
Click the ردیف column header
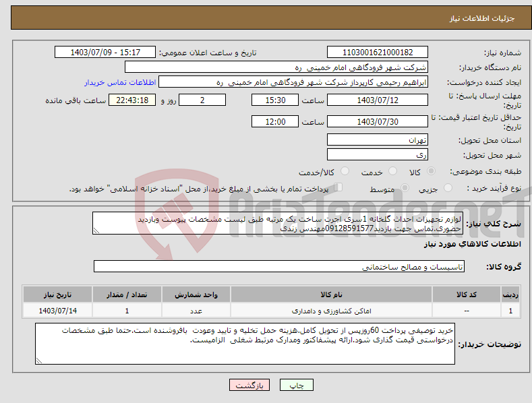510,294
